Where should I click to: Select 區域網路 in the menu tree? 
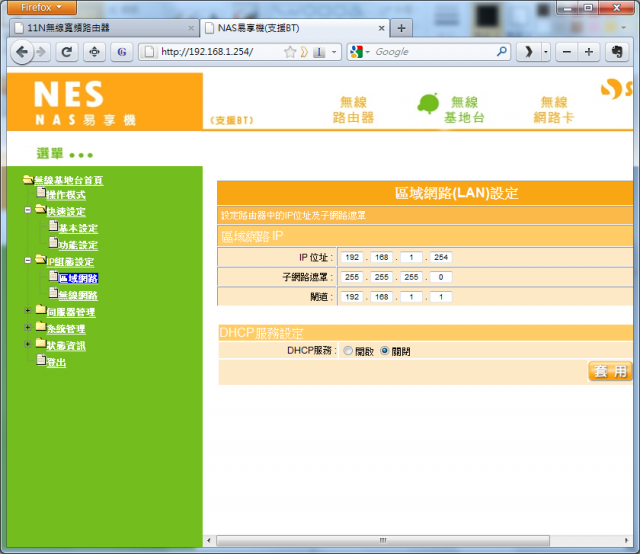[x=78, y=279]
